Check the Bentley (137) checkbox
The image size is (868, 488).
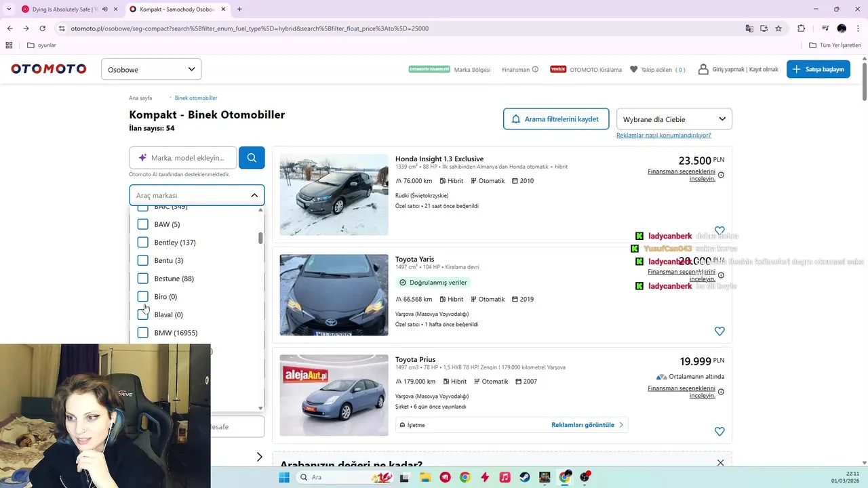pyautogui.click(x=142, y=242)
